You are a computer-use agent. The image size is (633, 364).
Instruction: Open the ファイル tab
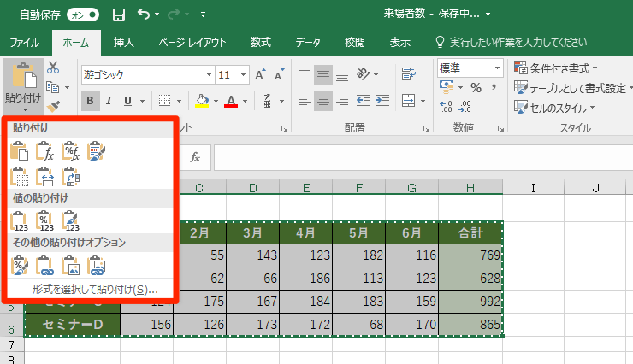[24, 43]
